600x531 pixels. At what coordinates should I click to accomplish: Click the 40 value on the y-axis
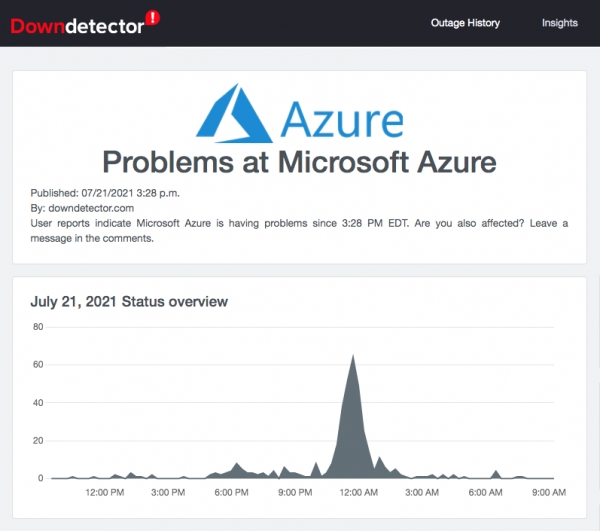tap(38, 403)
